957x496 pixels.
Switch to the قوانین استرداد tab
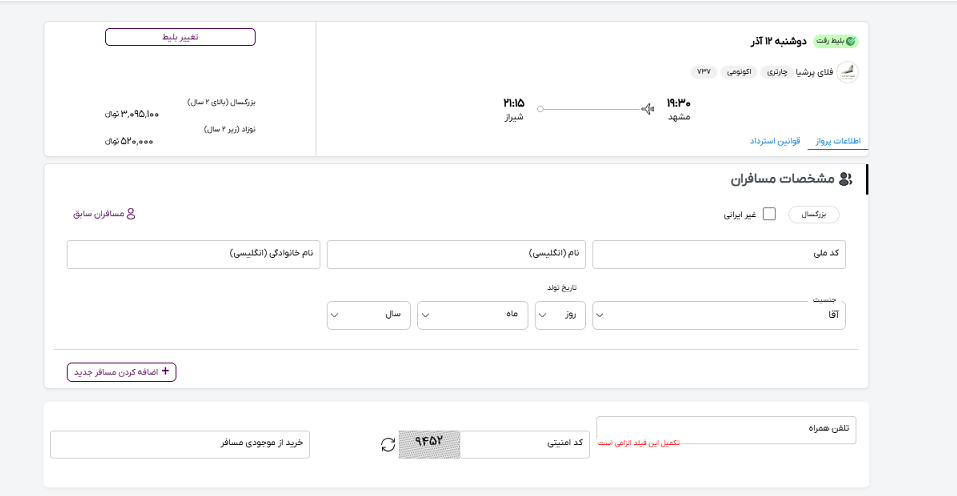pos(775,141)
